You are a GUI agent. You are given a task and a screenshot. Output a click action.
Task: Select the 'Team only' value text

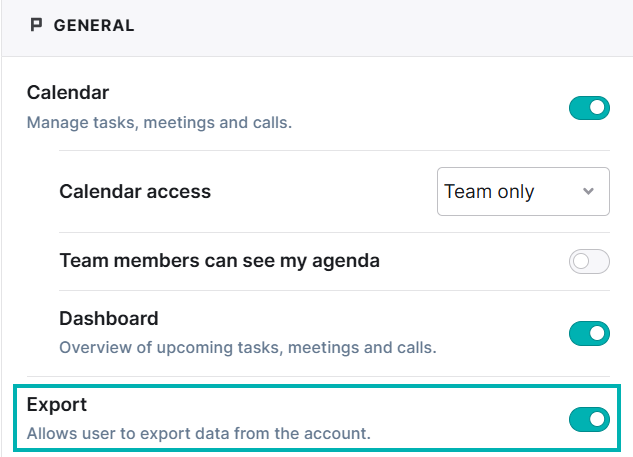tap(489, 191)
